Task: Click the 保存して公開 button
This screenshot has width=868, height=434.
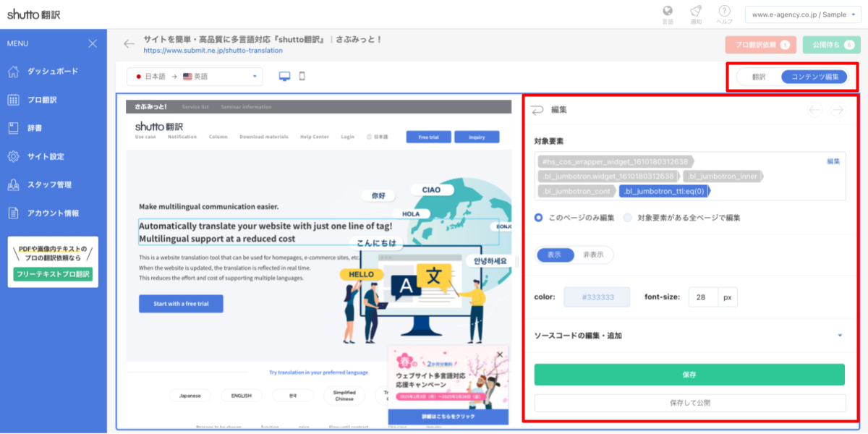Action: 689,403
